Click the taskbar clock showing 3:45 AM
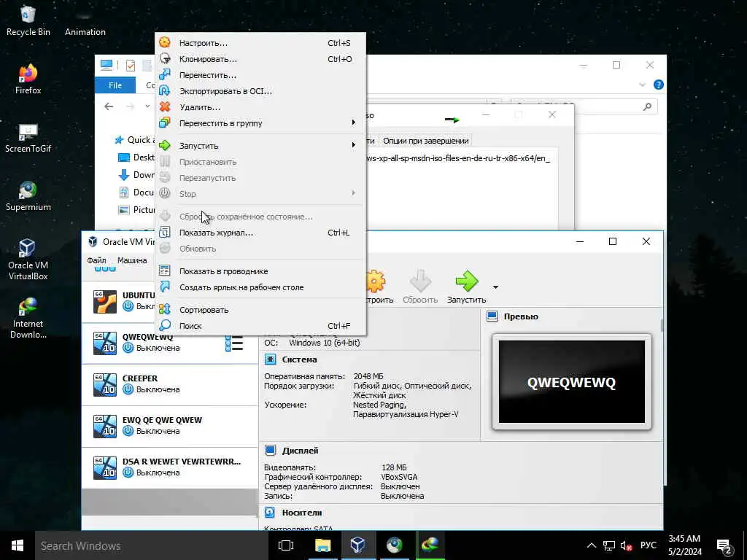 tap(684, 545)
